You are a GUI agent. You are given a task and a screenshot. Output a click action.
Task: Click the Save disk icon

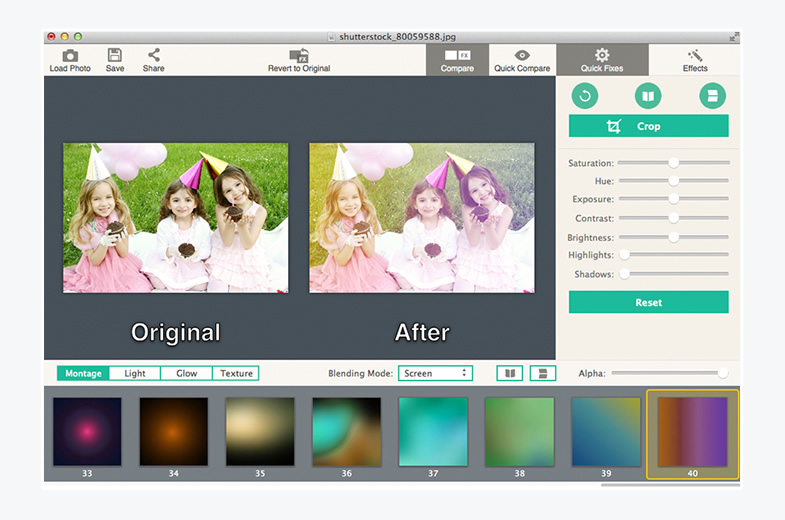tap(115, 56)
